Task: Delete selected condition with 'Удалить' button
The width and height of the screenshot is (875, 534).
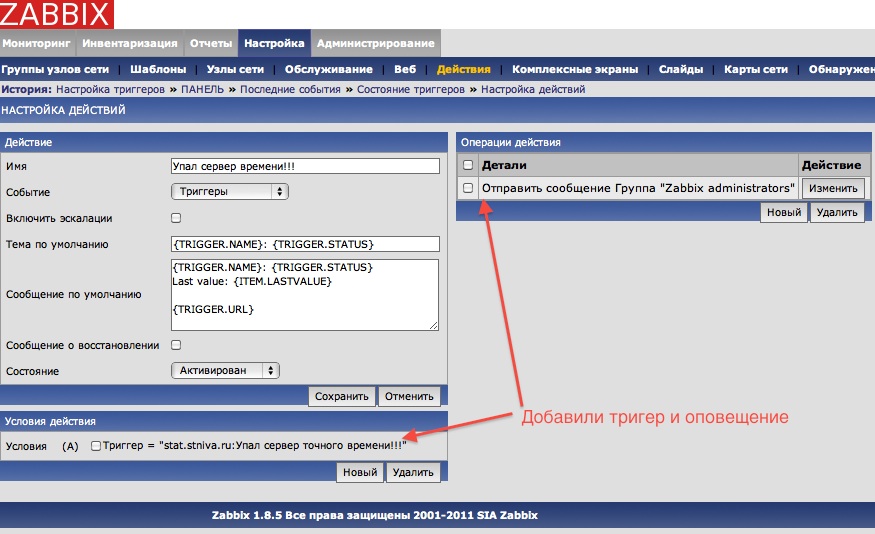Action: coord(413,472)
